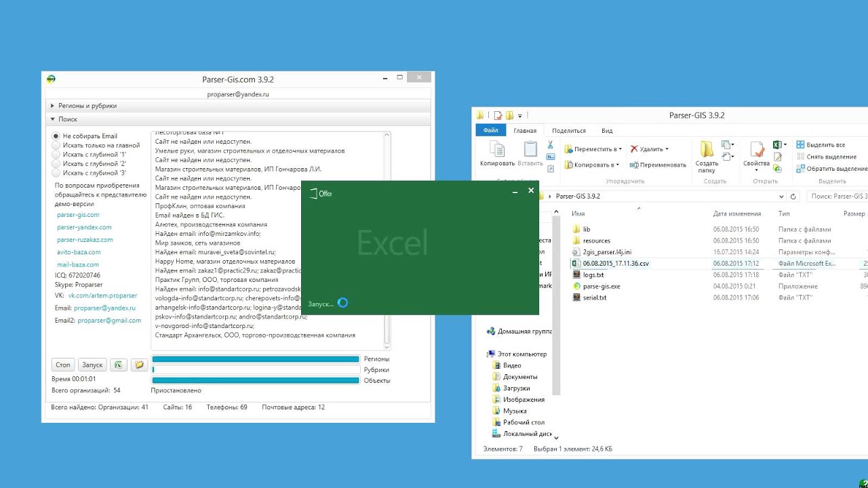
Task: Click the parser log vertical scrollbar
Action: coord(387,241)
